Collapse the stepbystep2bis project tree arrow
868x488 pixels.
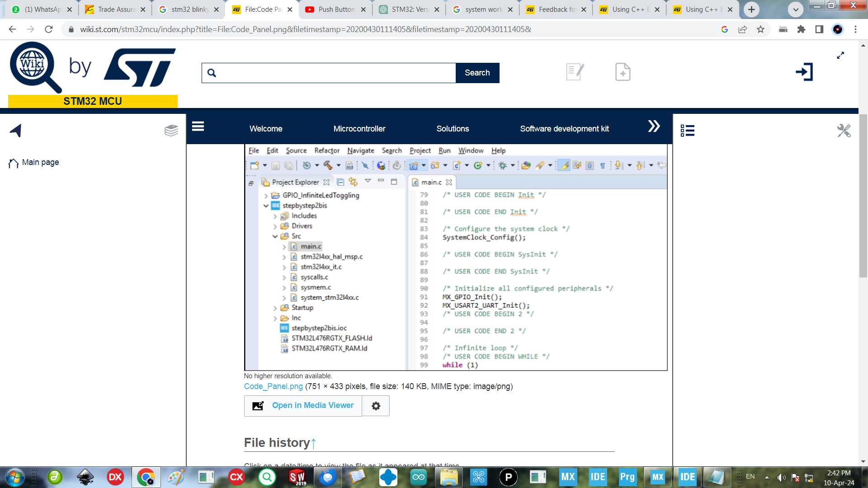[x=267, y=205]
